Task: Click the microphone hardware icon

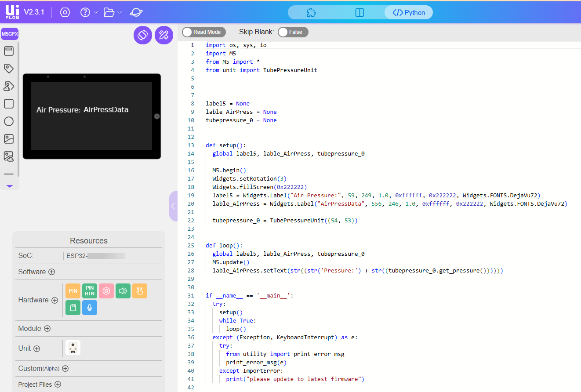Action: point(90,308)
